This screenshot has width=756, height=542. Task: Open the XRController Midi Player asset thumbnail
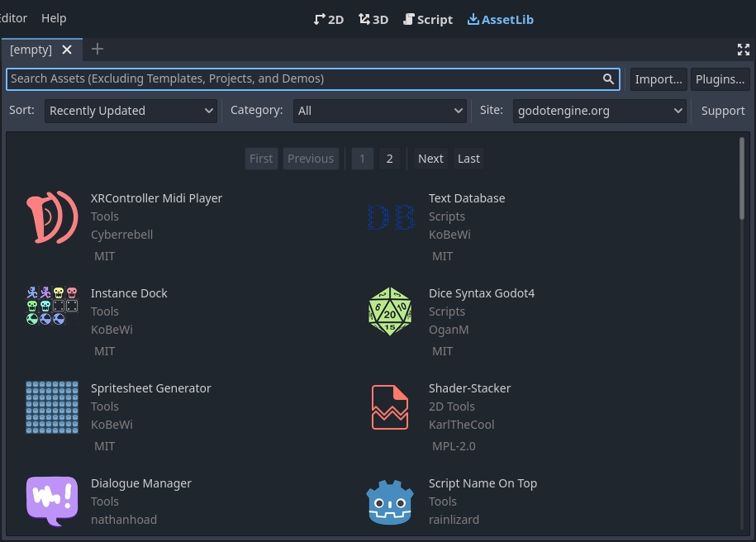pos(52,217)
